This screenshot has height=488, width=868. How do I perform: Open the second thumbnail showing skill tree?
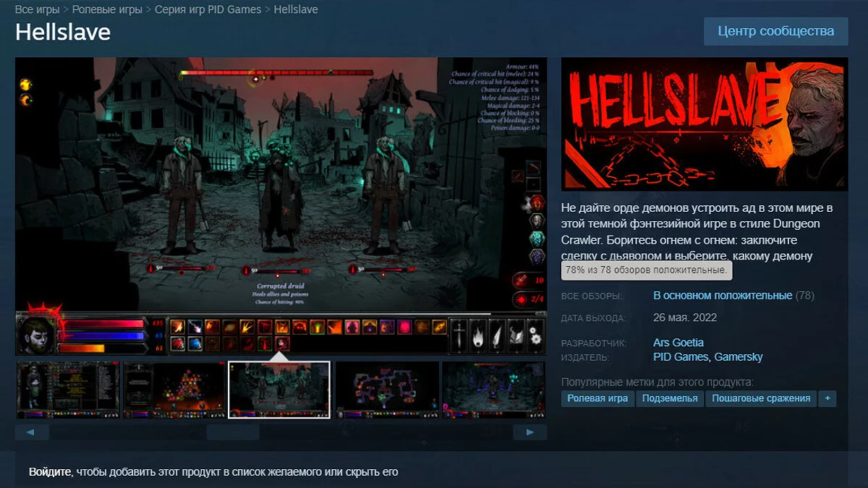[x=174, y=390]
